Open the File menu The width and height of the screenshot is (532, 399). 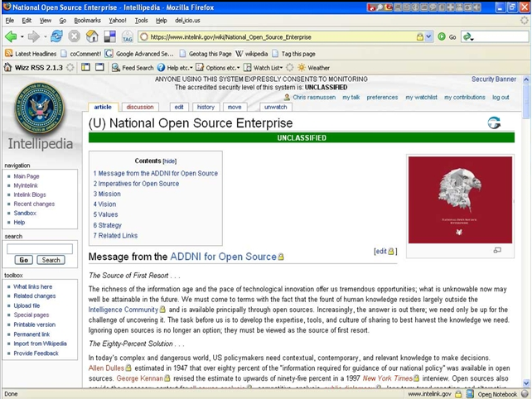click(9, 21)
